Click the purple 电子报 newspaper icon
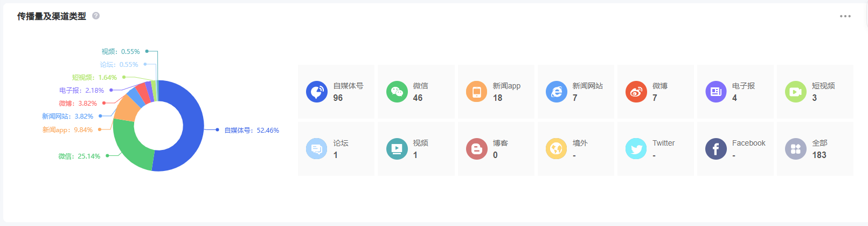This screenshot has width=868, height=226. [716, 92]
